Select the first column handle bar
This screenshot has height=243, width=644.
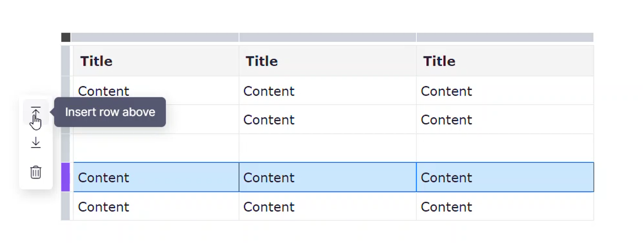coord(155,37)
